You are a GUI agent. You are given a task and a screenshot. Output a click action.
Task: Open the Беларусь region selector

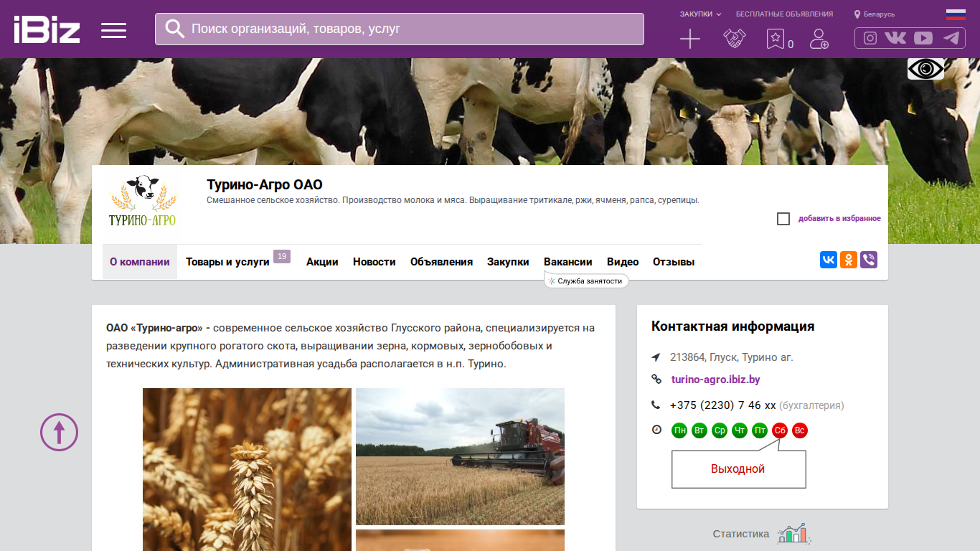[x=875, y=14]
